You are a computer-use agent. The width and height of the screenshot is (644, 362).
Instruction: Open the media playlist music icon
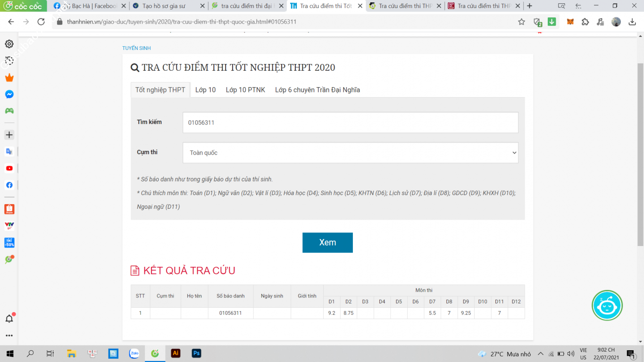click(600, 22)
